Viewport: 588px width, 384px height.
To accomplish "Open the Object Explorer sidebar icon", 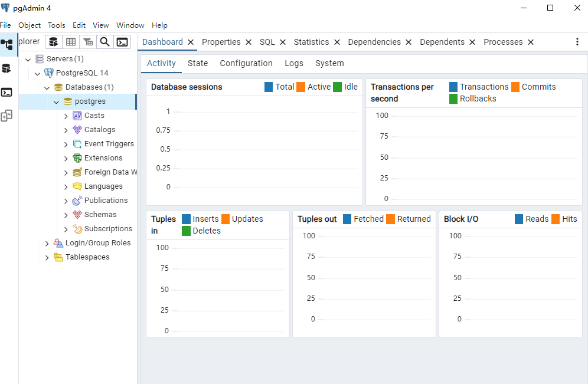I will [6, 45].
